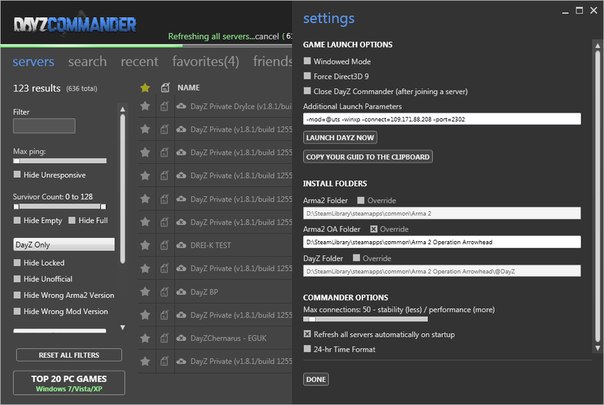The image size is (604, 405).
Task: Open notes icon for DREI-K TEST
Action: click(164, 245)
